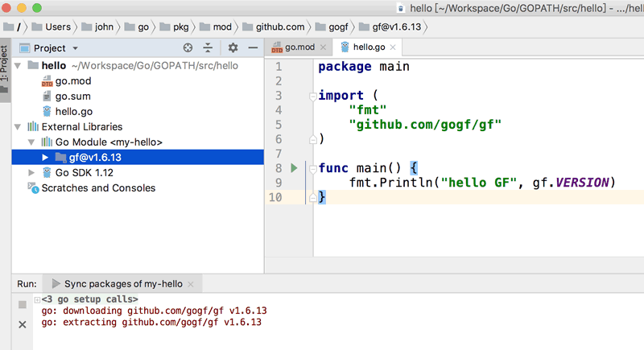Expand the gf@v1.6.13 folder

pos(45,157)
